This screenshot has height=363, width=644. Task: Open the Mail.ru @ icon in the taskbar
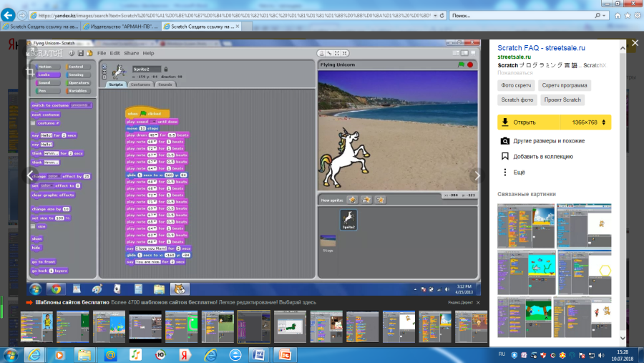(110, 355)
